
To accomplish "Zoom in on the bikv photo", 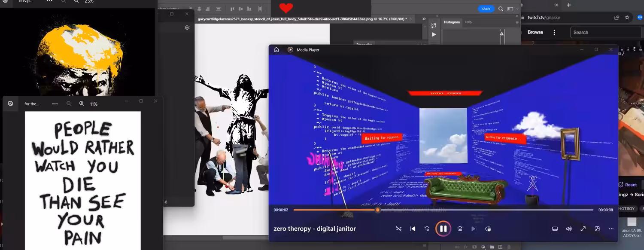I will [x=76, y=1].
